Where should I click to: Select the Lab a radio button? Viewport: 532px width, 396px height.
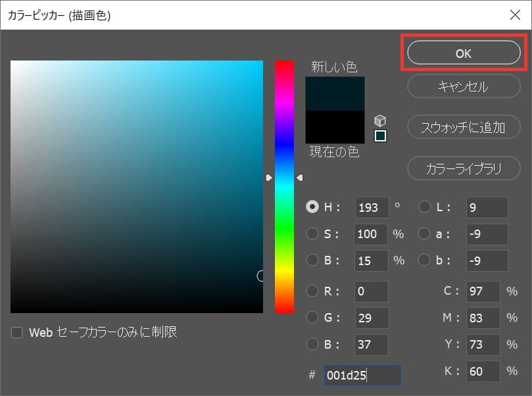tap(424, 234)
